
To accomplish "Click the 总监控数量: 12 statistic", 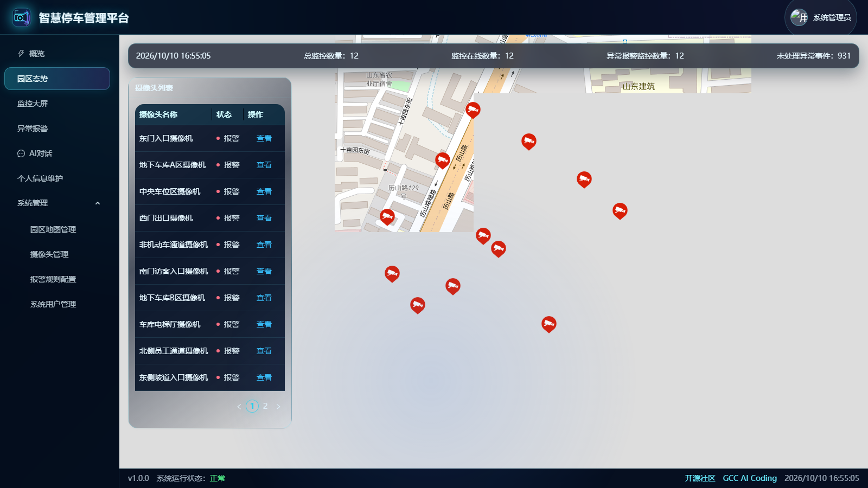I will click(331, 56).
